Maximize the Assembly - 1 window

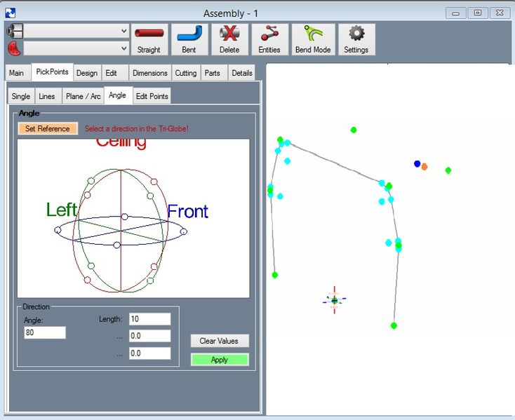click(478, 13)
